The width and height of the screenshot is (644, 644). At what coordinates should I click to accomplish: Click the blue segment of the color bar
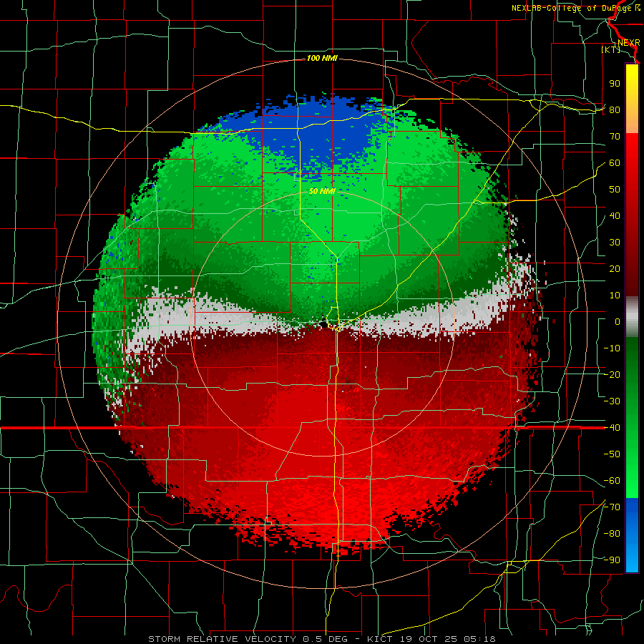[632, 535]
